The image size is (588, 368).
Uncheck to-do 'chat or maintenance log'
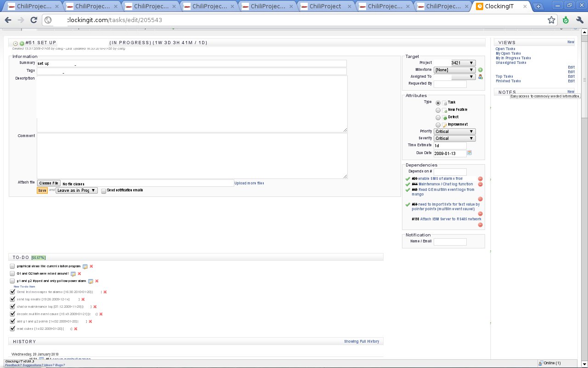[12, 306]
